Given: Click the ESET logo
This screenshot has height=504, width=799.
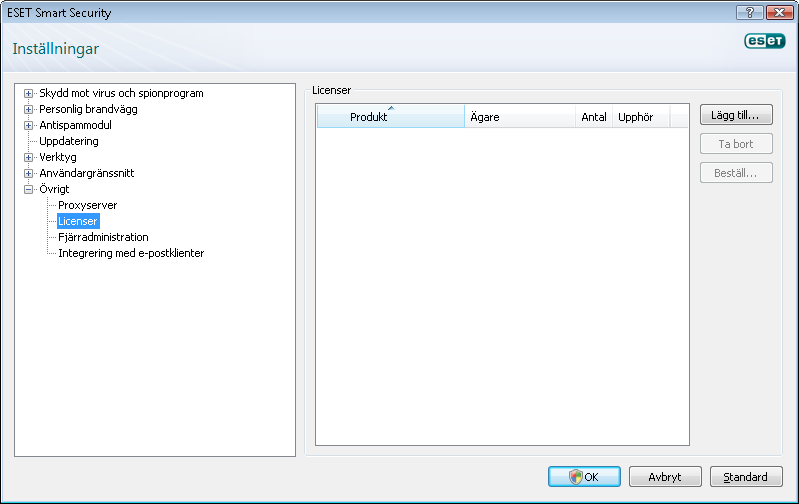Looking at the screenshot, I should pyautogui.click(x=765, y=41).
